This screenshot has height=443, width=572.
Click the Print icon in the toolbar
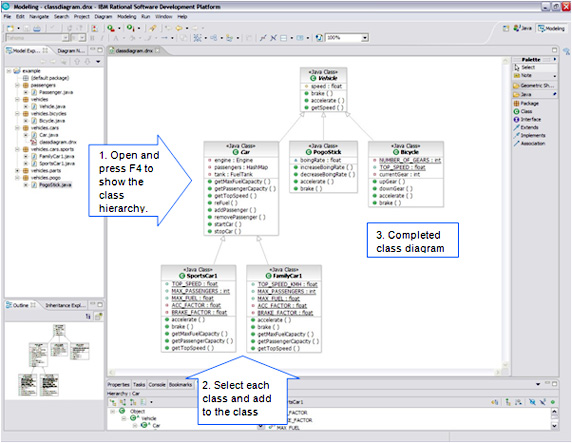[37, 28]
